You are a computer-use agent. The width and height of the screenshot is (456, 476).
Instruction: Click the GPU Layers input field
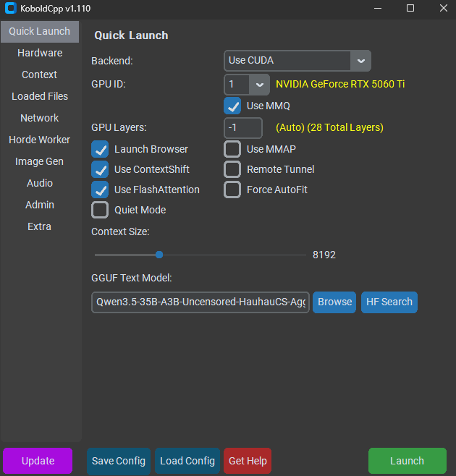click(242, 128)
